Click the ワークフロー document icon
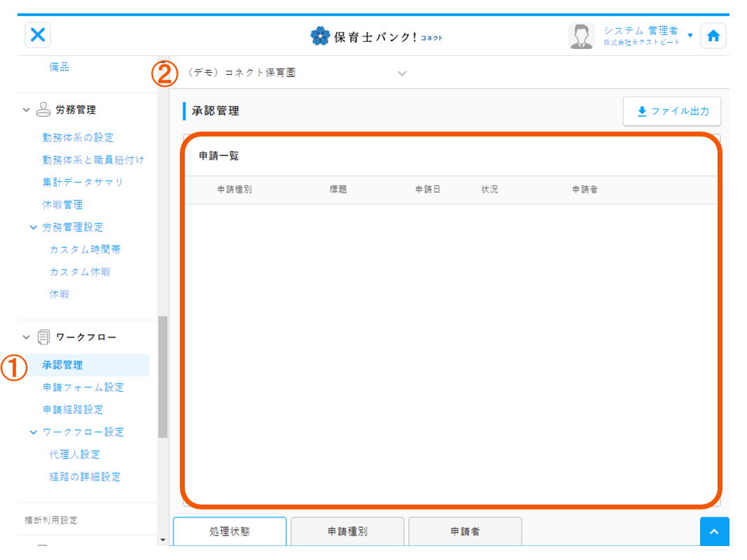The height and width of the screenshot is (560, 747). pos(43,337)
